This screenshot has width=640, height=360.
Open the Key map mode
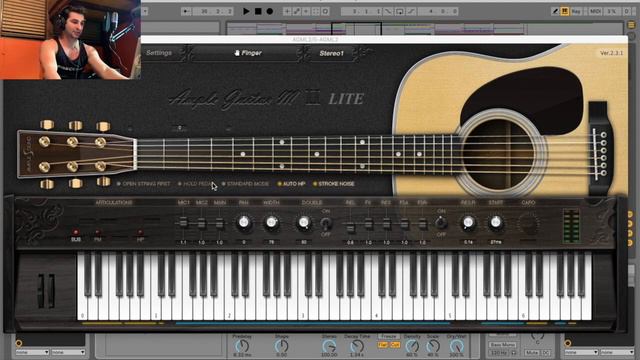(x=576, y=11)
